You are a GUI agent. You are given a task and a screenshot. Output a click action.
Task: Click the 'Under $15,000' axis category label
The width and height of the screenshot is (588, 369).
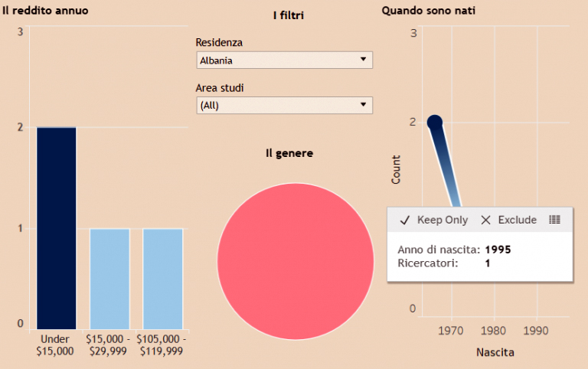(x=55, y=345)
